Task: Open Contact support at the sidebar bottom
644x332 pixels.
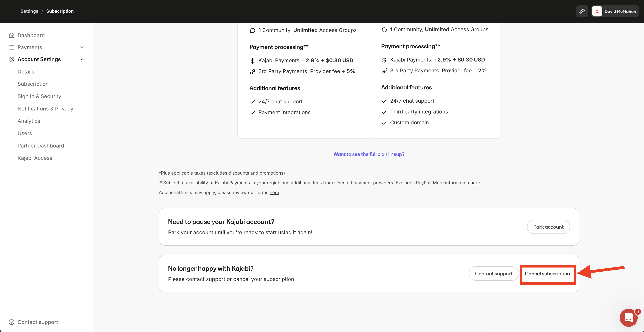Action: (38, 322)
